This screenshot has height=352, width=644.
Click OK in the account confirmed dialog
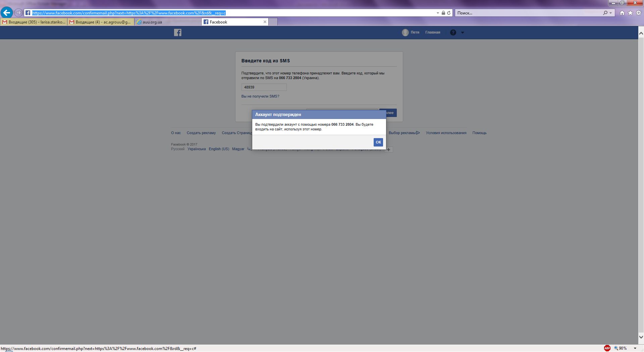click(x=378, y=142)
